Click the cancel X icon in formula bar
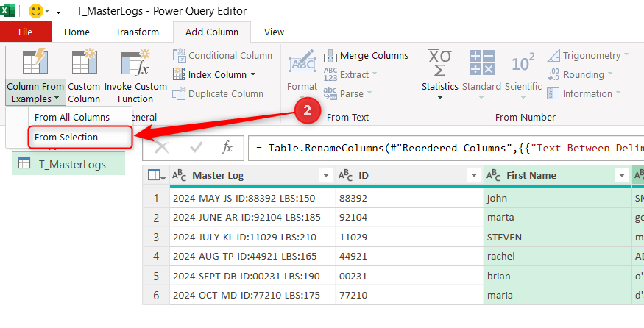 point(162,147)
